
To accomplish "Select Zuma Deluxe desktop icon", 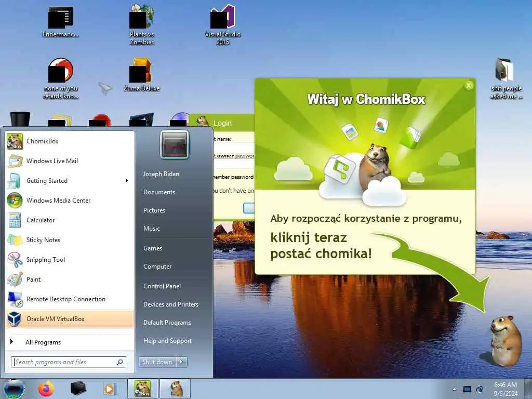I will pyautogui.click(x=141, y=75).
